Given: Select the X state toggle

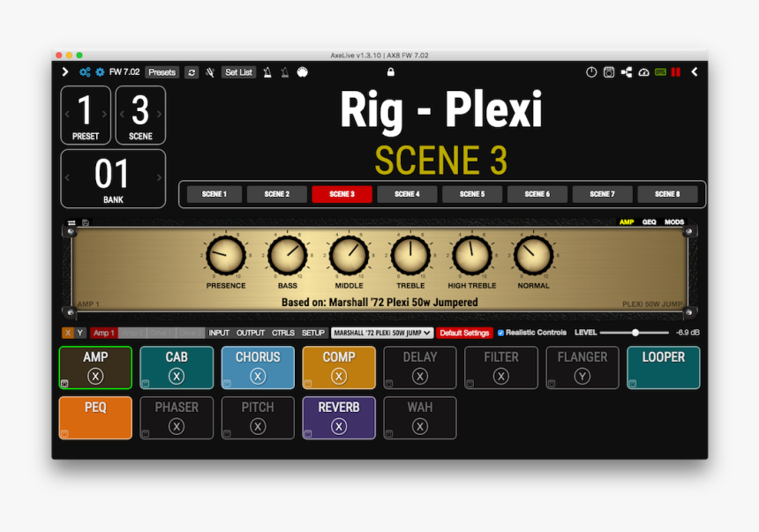Looking at the screenshot, I should 68,333.
